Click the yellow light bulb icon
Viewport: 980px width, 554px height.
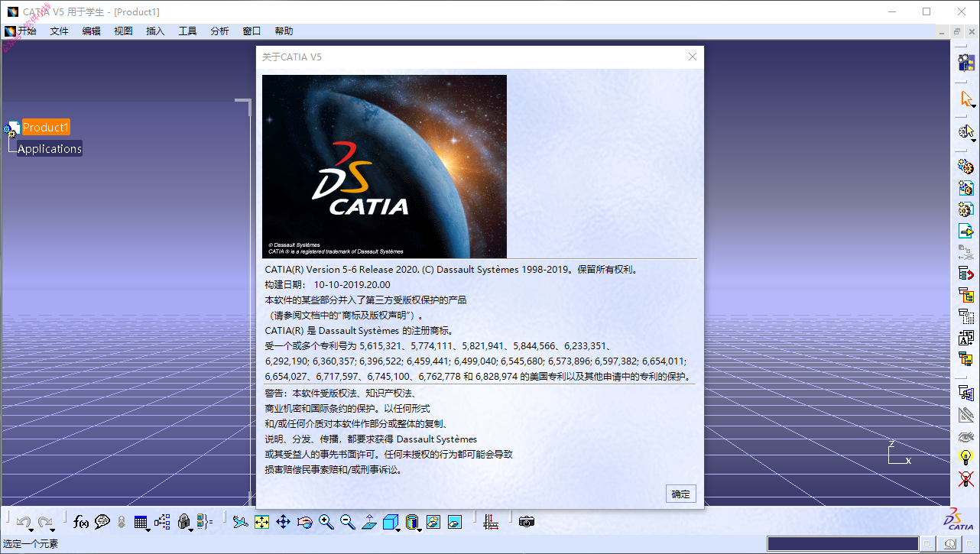966,458
